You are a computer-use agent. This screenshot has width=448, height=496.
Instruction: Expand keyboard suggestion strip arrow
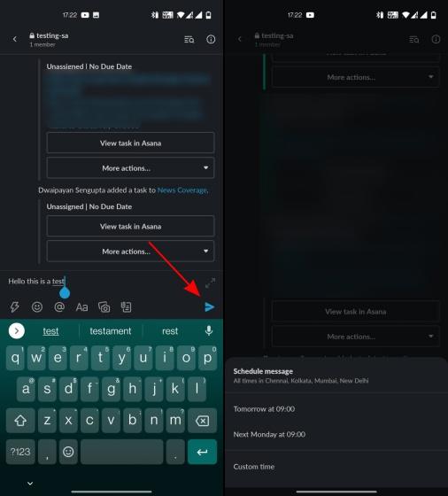[17, 331]
